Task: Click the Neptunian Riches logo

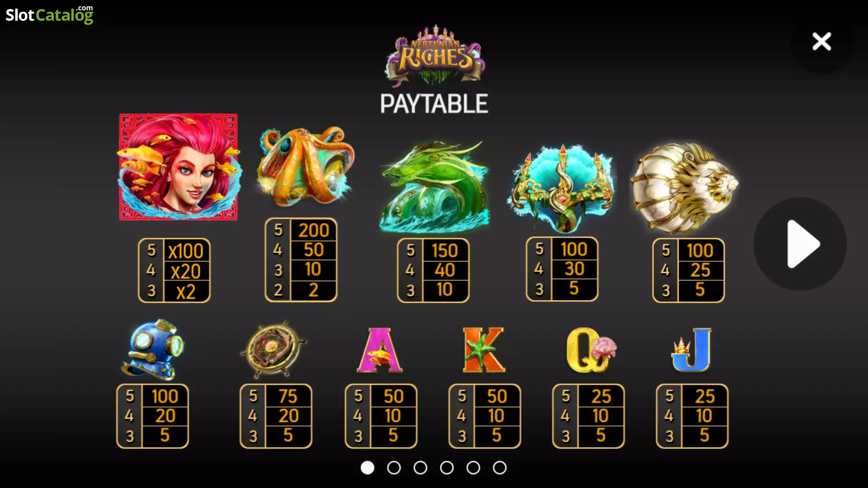Action: click(x=435, y=56)
